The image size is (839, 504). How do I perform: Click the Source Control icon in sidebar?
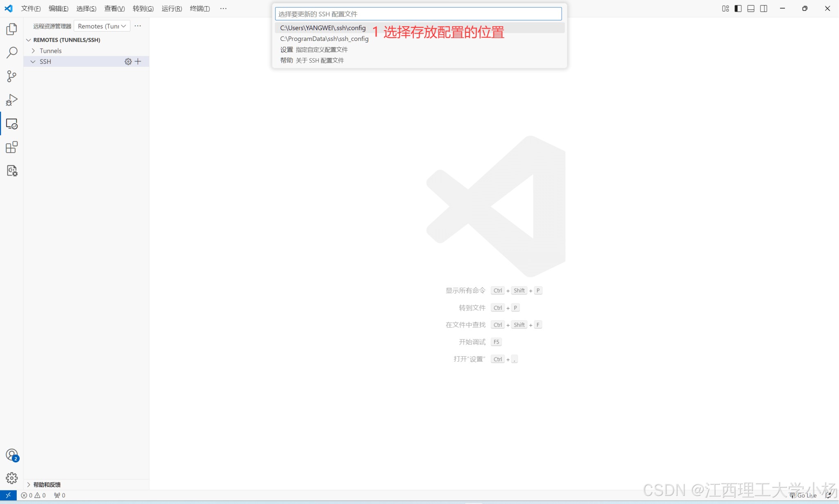coord(12,76)
